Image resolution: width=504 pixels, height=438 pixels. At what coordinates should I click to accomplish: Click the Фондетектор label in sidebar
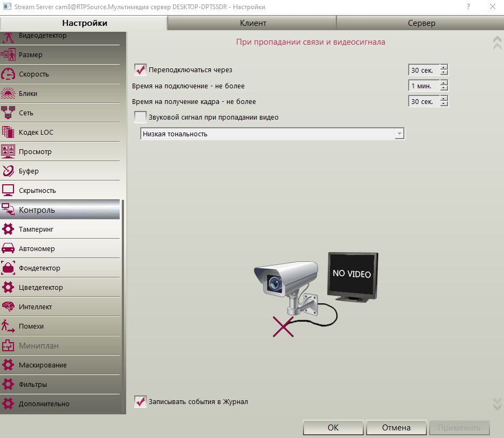pos(39,268)
